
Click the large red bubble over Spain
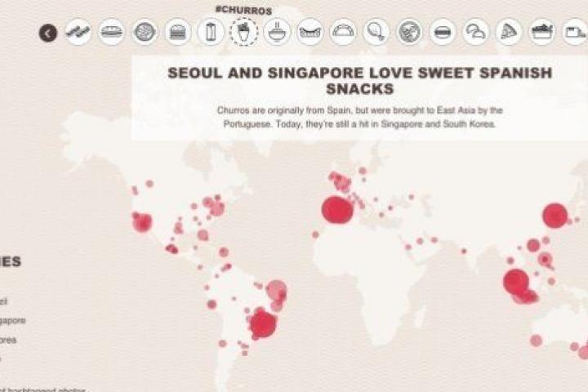tap(336, 210)
